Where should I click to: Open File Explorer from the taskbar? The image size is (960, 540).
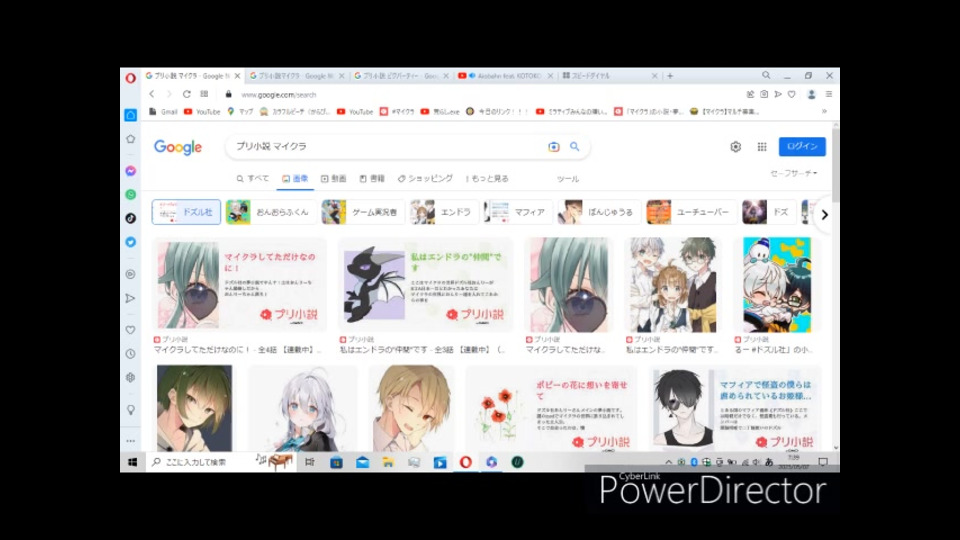[388, 462]
